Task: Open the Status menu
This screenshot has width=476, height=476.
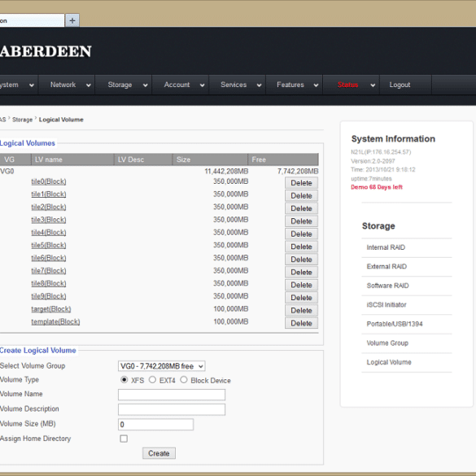Action: coord(348,85)
